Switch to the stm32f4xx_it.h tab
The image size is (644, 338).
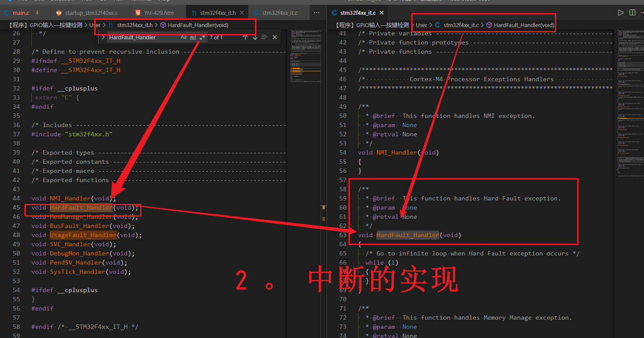pos(218,12)
